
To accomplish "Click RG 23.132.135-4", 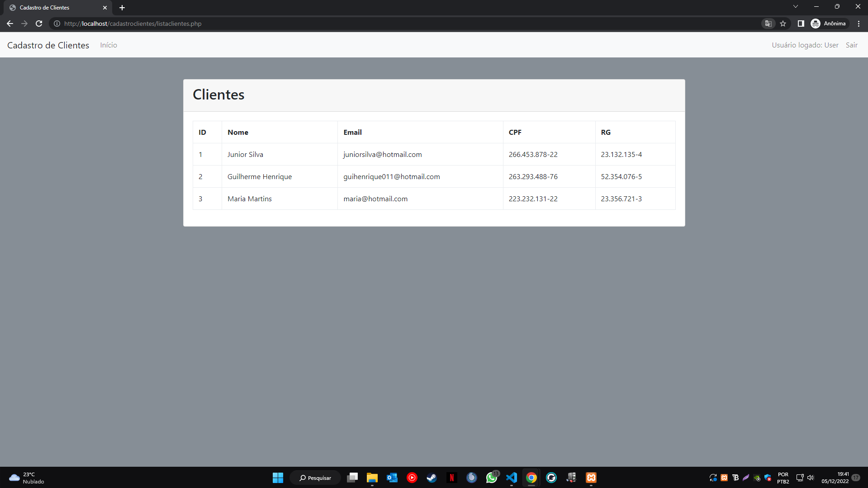I will tap(621, 155).
